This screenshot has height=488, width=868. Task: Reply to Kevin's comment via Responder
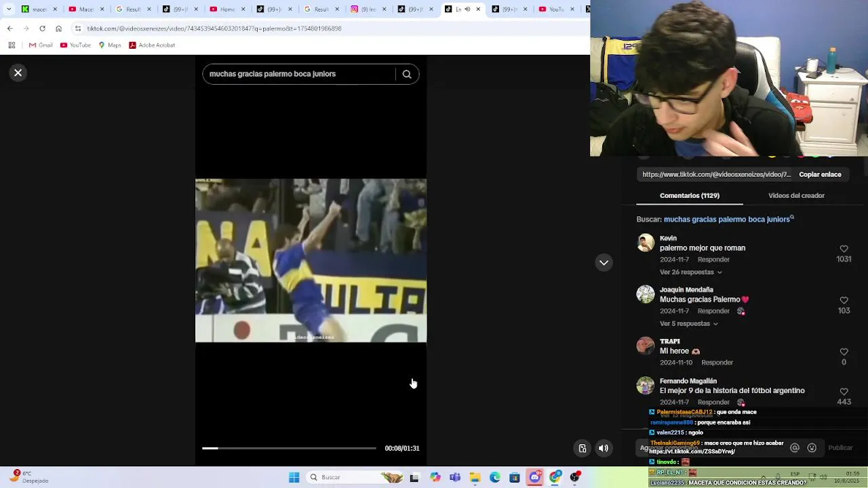coord(713,260)
